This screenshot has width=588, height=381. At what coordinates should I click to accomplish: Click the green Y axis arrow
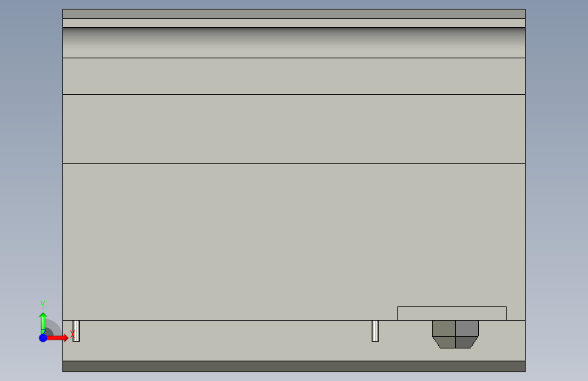[x=43, y=322]
